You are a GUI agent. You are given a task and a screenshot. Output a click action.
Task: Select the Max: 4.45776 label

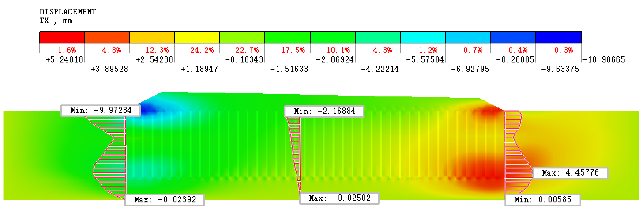tap(570, 173)
